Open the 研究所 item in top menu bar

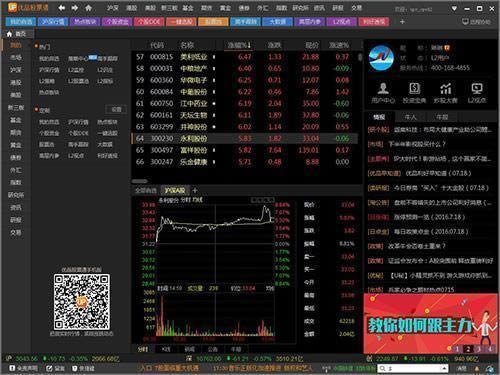coord(300,8)
